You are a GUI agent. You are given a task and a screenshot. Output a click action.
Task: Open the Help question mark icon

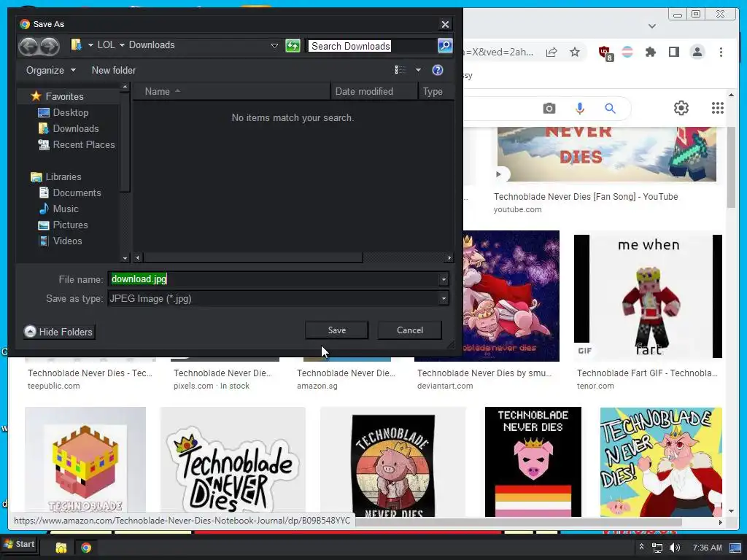point(438,71)
